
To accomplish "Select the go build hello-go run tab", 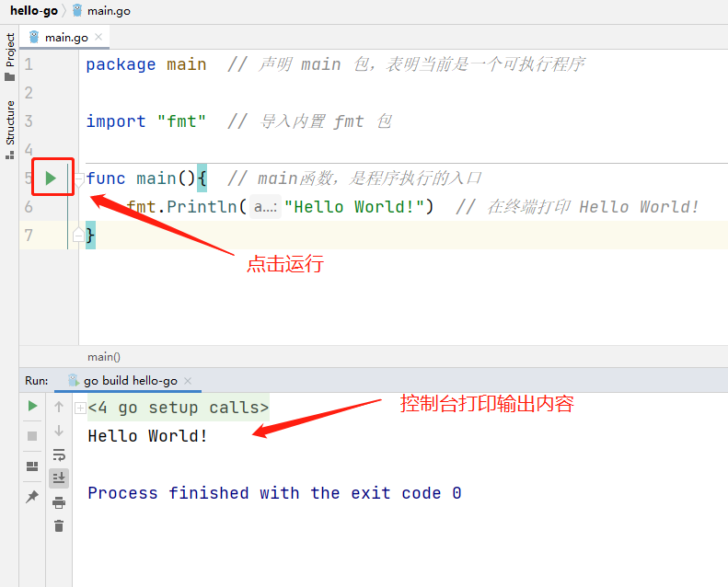I will pos(128,381).
